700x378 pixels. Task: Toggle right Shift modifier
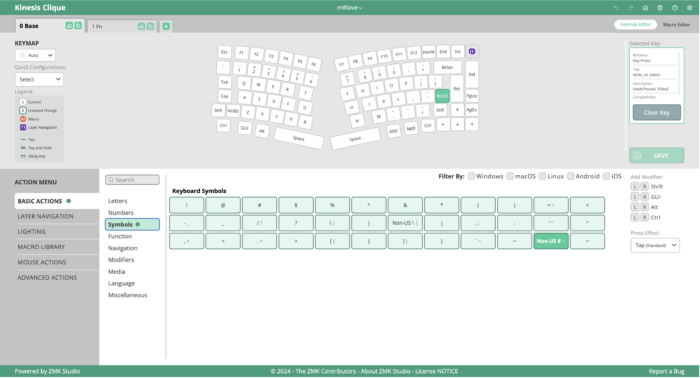[x=644, y=187]
